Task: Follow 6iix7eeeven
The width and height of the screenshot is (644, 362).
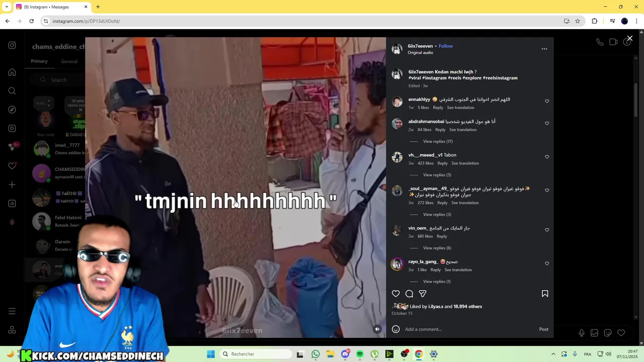Action: (446, 46)
